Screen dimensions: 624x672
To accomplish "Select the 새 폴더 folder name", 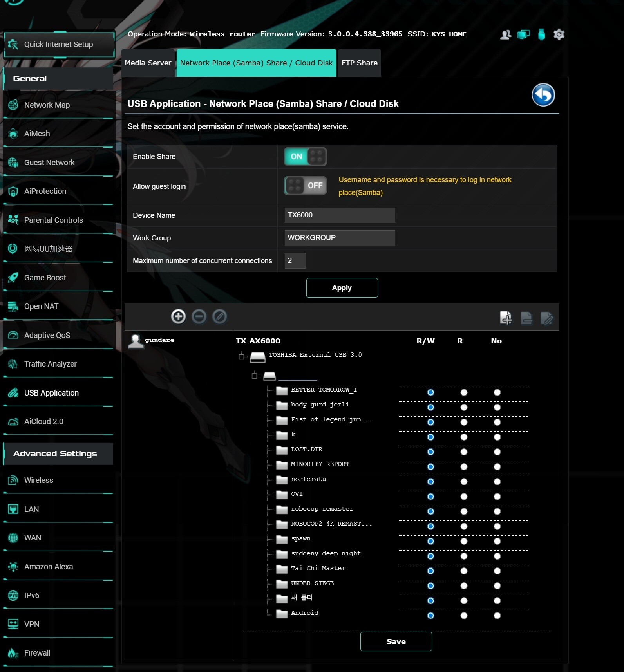I will 302,598.
